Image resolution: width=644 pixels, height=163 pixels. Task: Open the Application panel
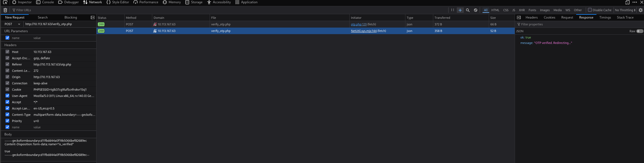click(246, 2)
